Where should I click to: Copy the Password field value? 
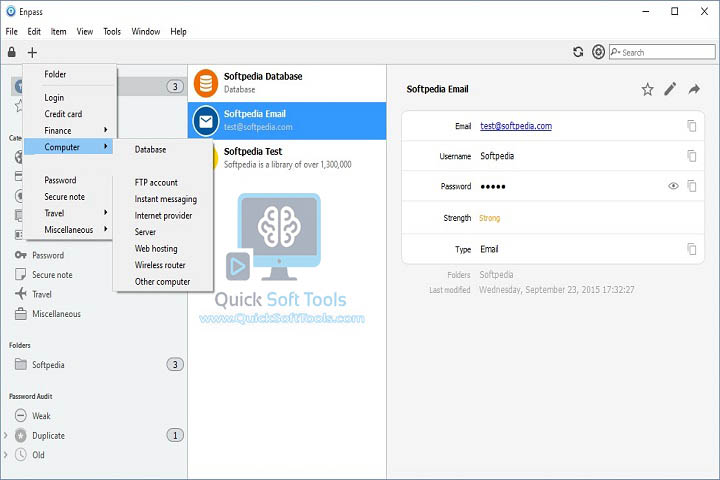[x=692, y=186]
